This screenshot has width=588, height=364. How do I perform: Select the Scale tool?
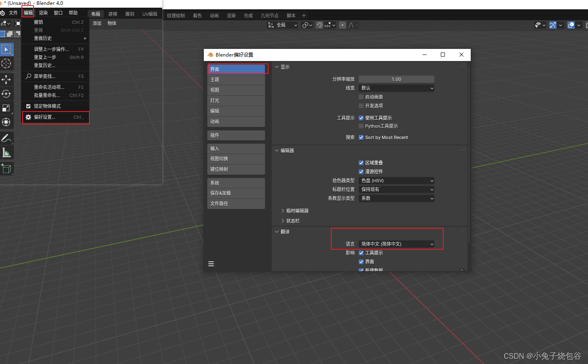pos(6,108)
